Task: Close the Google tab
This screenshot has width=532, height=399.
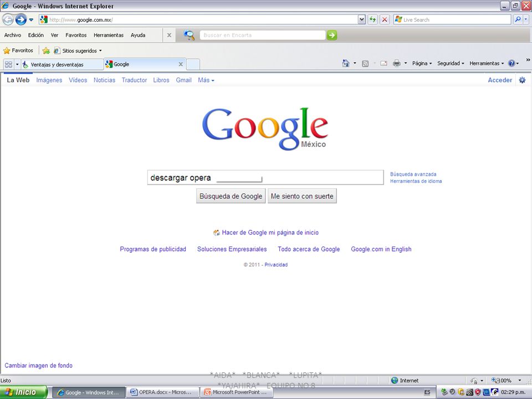Action: [181, 64]
